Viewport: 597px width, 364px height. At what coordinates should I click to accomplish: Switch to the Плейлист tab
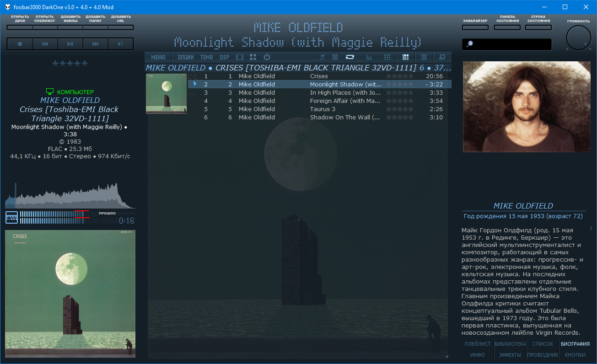point(478,344)
